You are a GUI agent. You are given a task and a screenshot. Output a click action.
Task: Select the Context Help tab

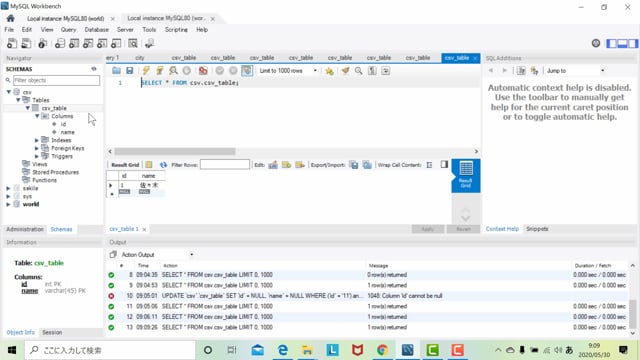502,229
